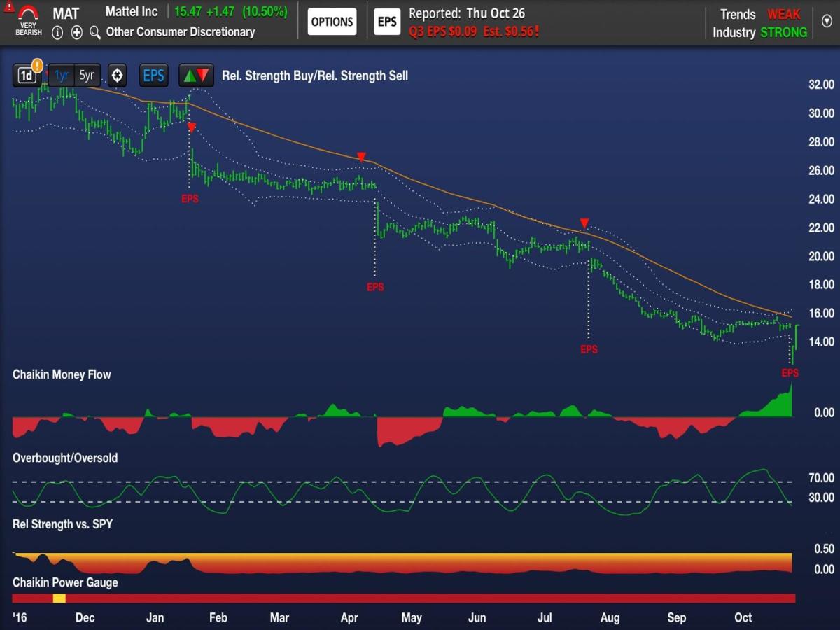Open the Rel. Strength Buy/Sell signal selector
Viewport: 840px width, 630px height.
pyautogui.click(x=314, y=76)
